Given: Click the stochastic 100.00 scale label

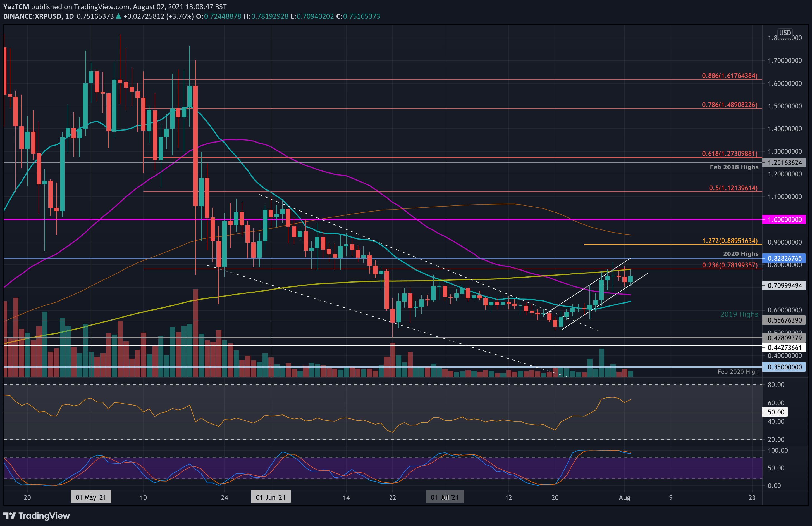Looking at the screenshot, I should tap(778, 451).
